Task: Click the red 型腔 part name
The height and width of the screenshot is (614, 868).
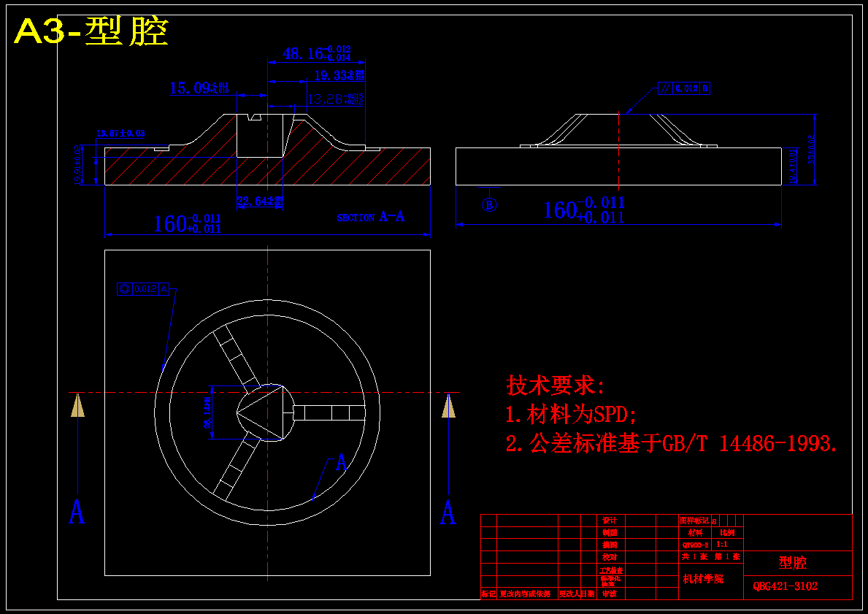Action: [793, 562]
